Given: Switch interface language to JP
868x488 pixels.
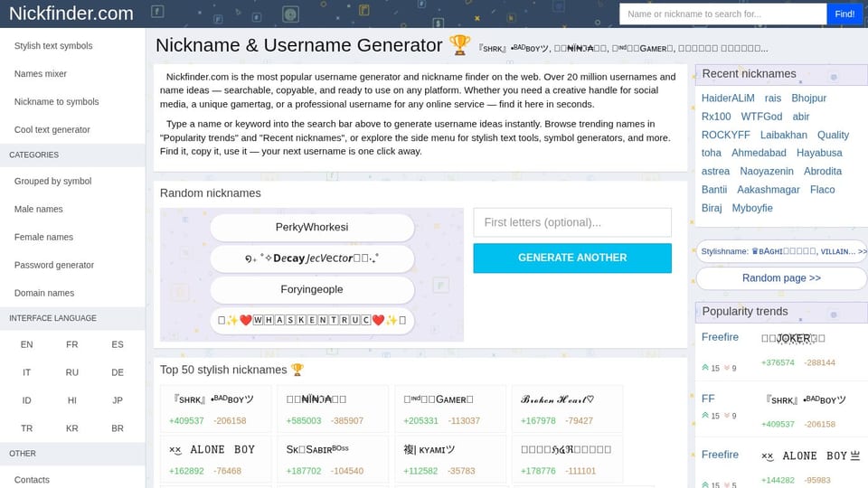Looking at the screenshot, I should pos(118,400).
